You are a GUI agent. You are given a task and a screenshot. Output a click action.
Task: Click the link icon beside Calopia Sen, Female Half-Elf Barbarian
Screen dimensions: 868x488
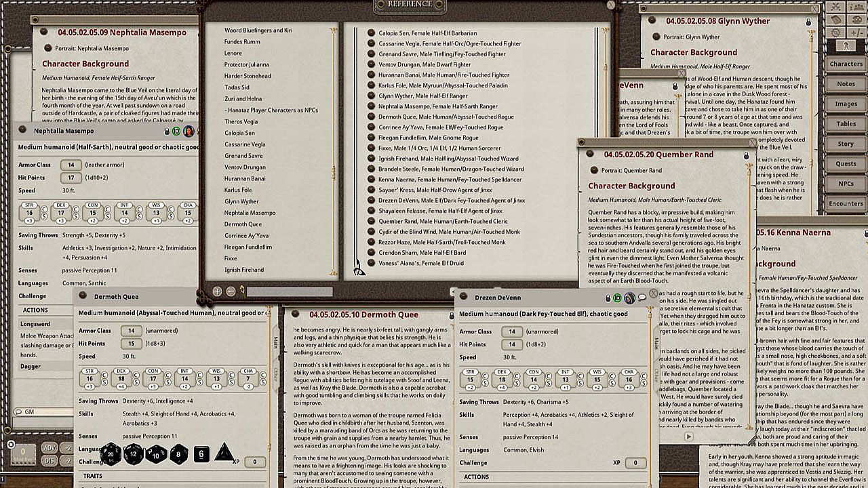(x=371, y=33)
